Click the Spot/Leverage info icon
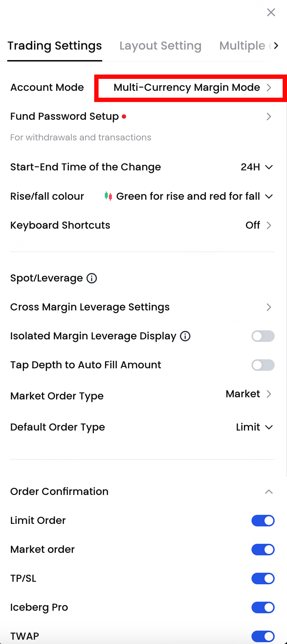This screenshot has height=644, width=287. [92, 278]
